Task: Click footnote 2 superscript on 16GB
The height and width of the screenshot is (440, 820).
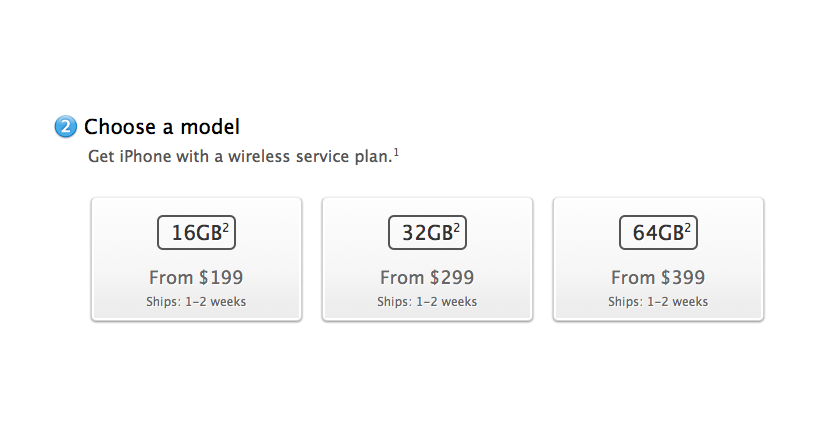Action: coord(226,228)
